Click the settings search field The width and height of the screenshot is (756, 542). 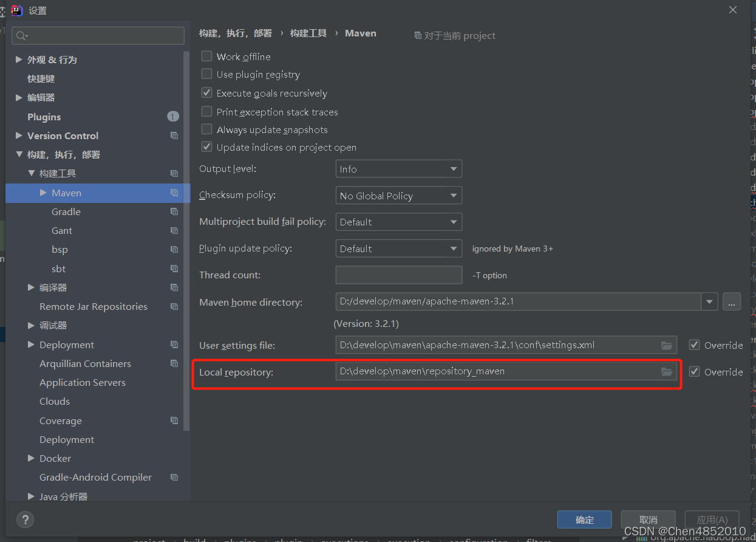click(x=98, y=36)
